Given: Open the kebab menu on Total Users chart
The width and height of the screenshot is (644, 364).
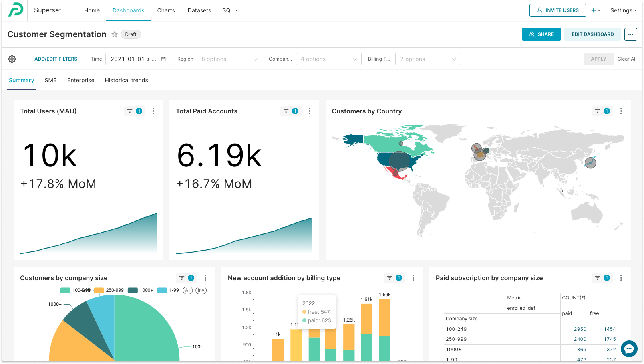Looking at the screenshot, I should (153, 111).
